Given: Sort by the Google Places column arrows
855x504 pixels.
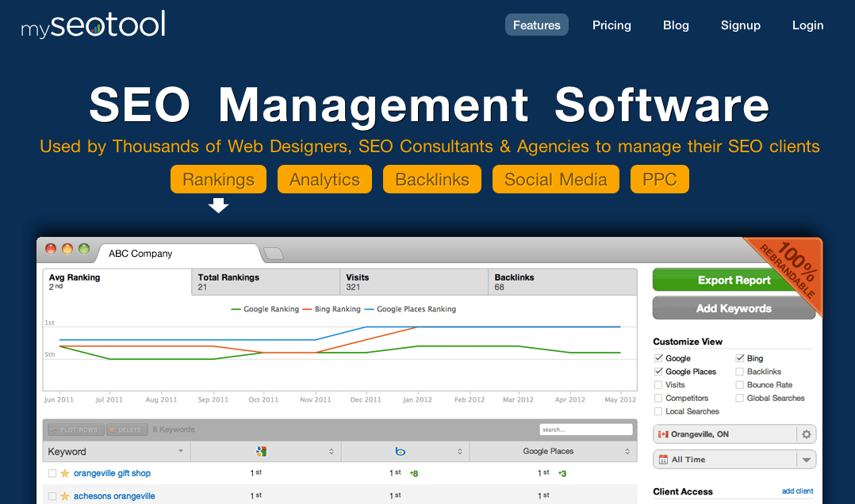Looking at the screenshot, I should tap(627, 452).
